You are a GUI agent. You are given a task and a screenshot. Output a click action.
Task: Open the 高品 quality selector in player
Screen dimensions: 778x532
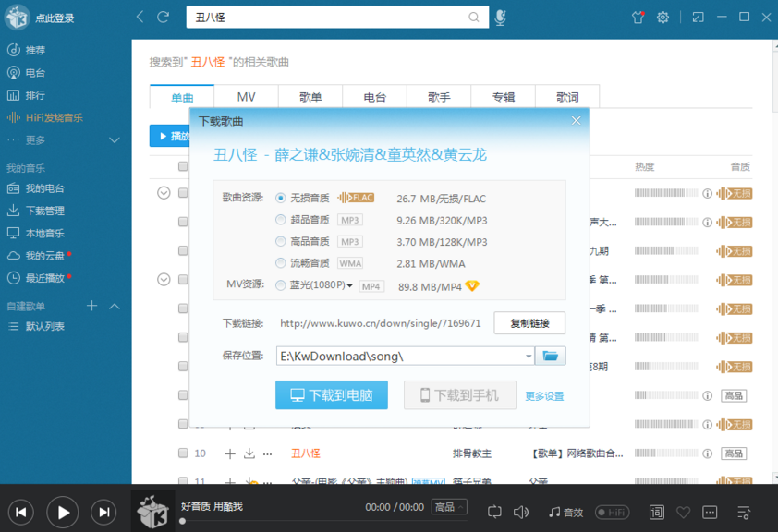click(x=449, y=507)
